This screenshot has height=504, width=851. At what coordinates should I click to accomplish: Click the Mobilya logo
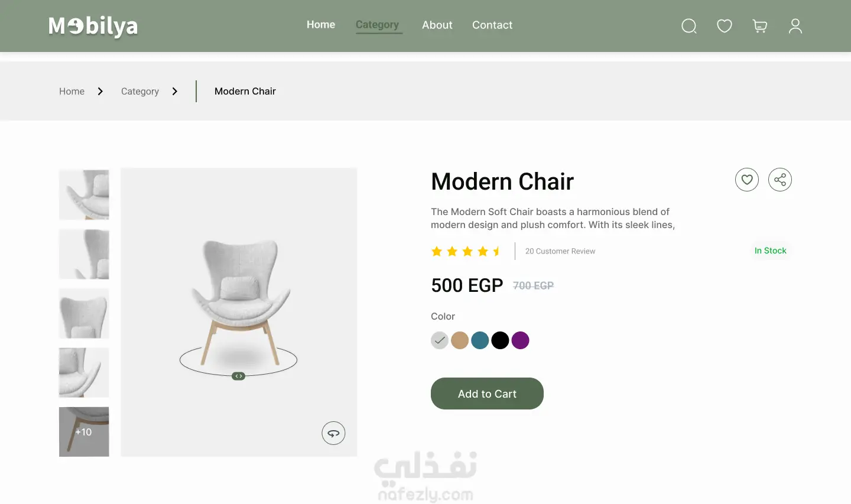tap(93, 26)
